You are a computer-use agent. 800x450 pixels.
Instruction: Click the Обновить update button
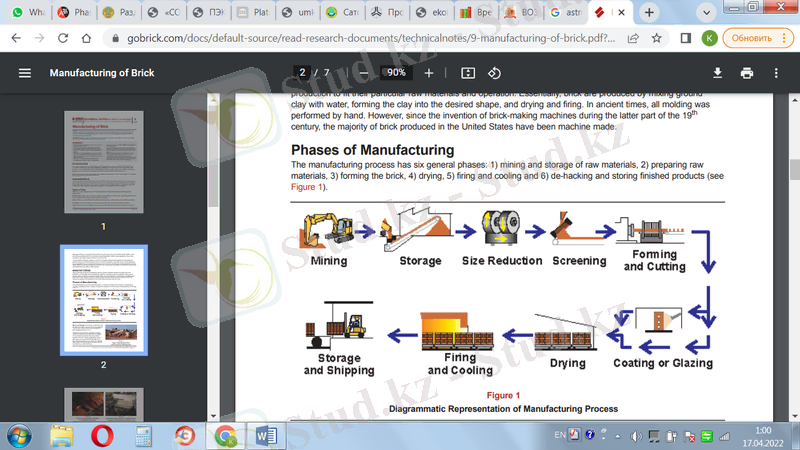pos(752,38)
